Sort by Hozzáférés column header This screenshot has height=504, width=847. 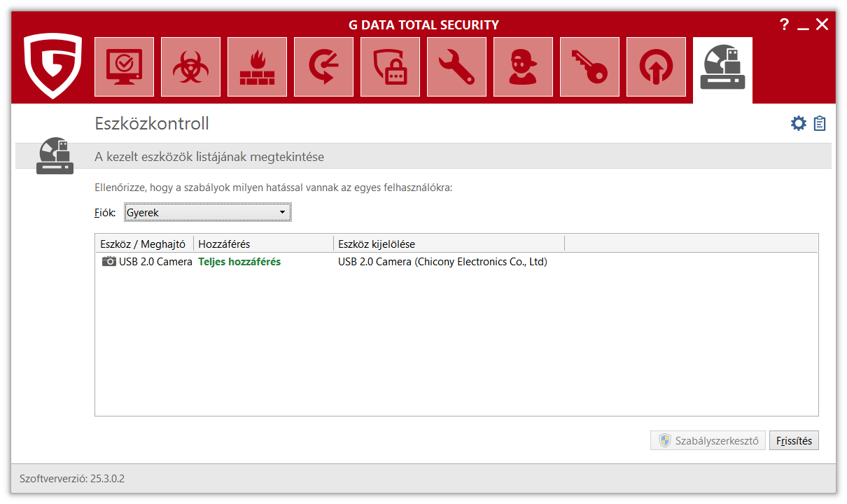click(x=263, y=244)
